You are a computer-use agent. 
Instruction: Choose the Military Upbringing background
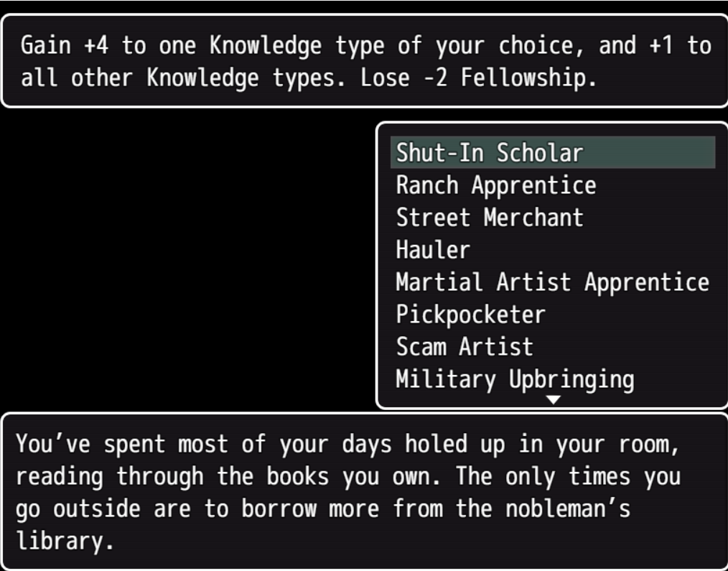[515, 379]
